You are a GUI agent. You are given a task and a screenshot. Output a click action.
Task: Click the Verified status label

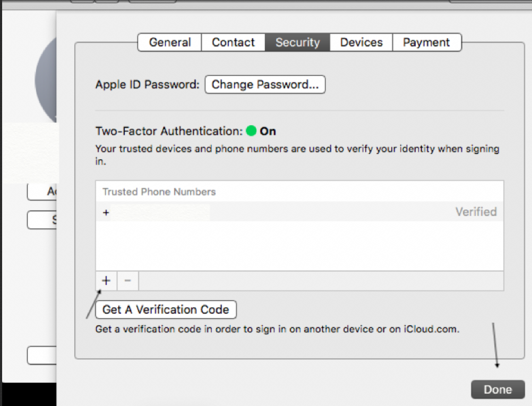476,212
